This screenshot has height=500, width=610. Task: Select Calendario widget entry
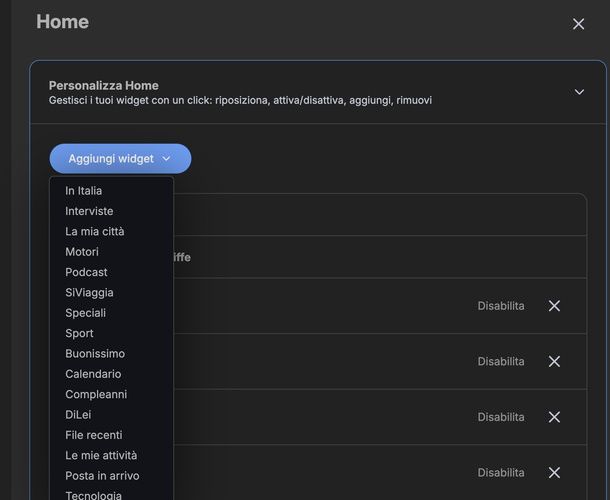(93, 374)
